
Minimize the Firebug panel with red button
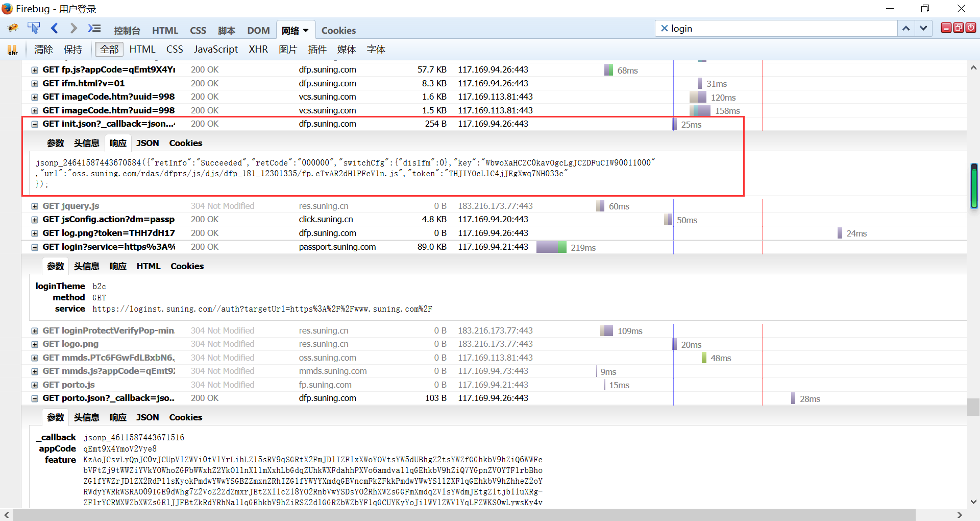[x=946, y=28]
